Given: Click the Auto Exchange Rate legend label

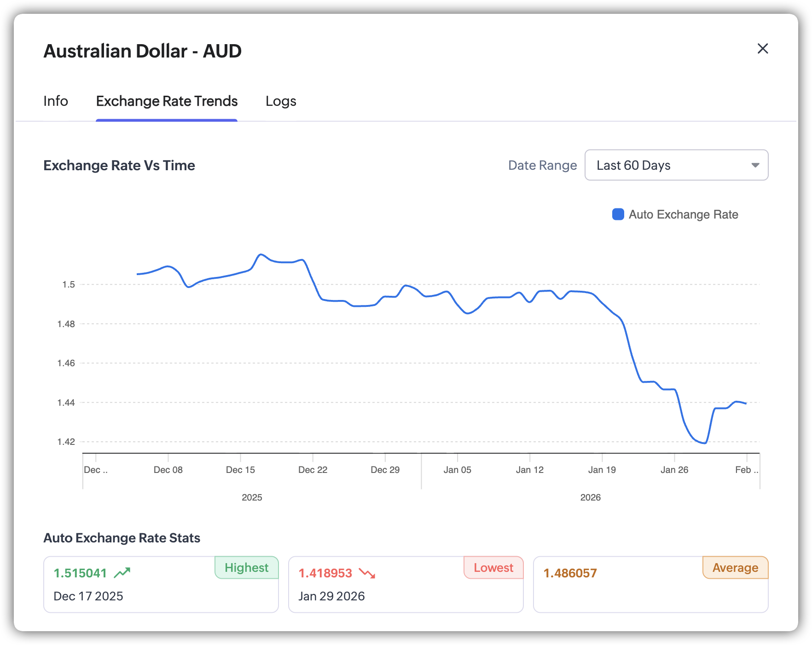Looking at the screenshot, I should 683,214.
